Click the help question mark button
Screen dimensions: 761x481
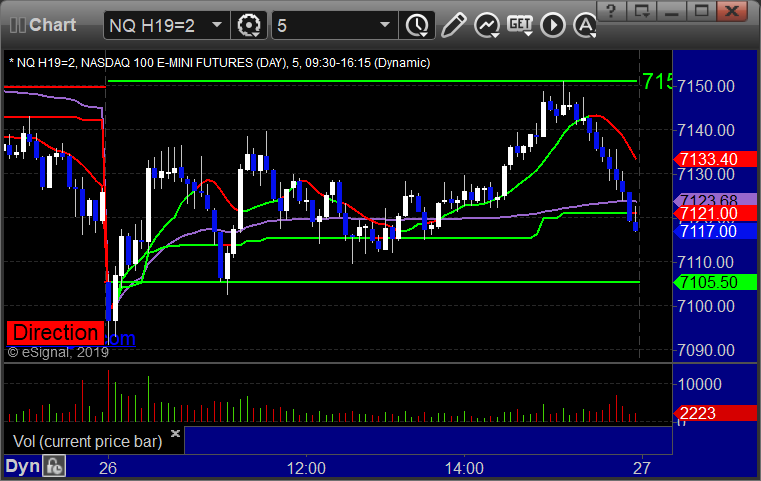[x=611, y=10]
